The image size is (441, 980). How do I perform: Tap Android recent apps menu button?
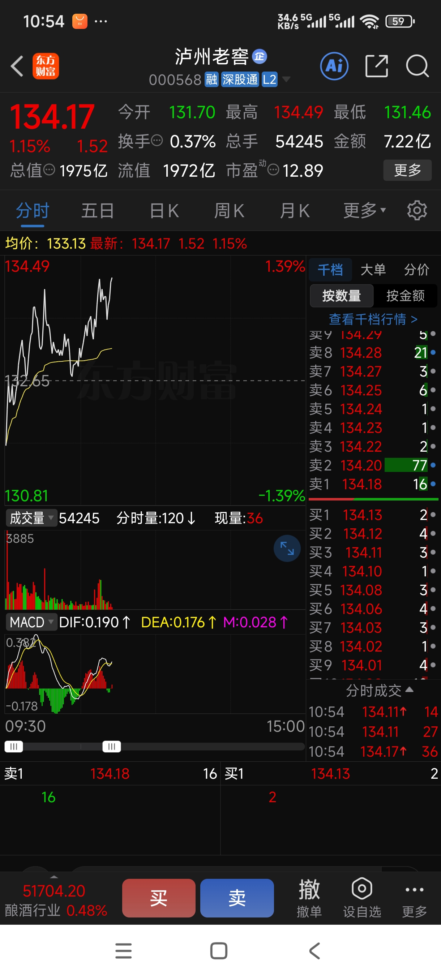124,951
